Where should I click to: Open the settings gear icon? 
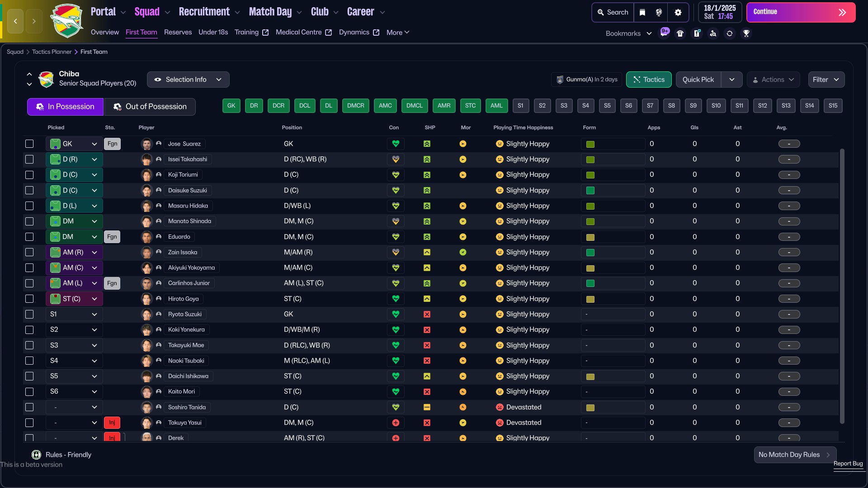(678, 12)
